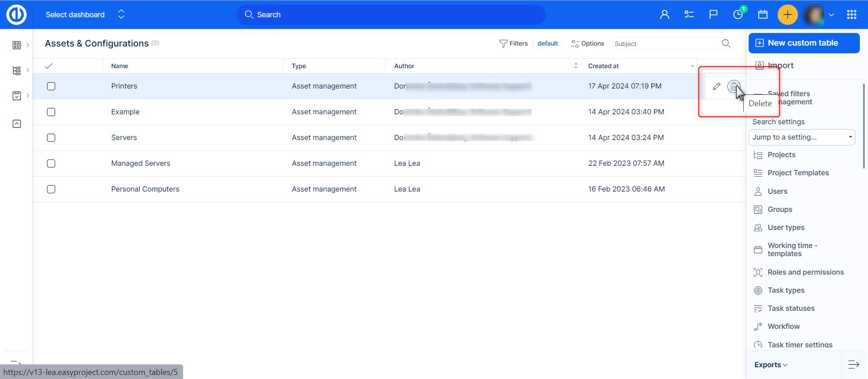This screenshot has height=379, width=868.
Task: Click the search magnifier beside Subject field
Action: tap(726, 43)
